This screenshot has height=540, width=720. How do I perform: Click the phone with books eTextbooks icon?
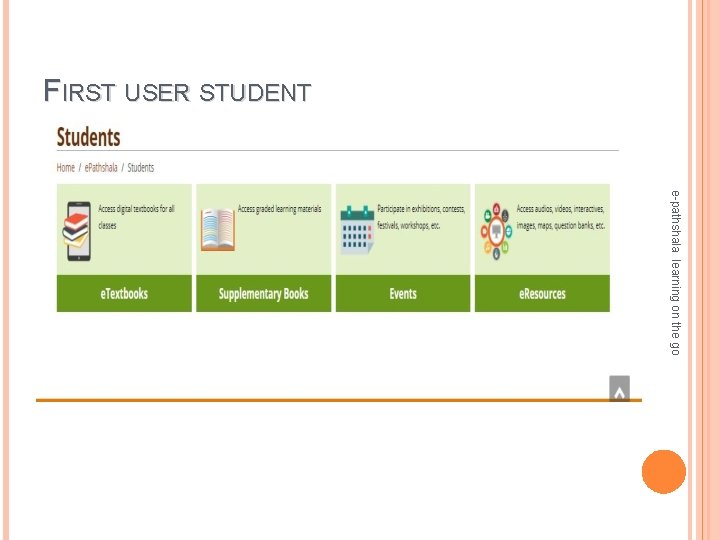(77, 231)
